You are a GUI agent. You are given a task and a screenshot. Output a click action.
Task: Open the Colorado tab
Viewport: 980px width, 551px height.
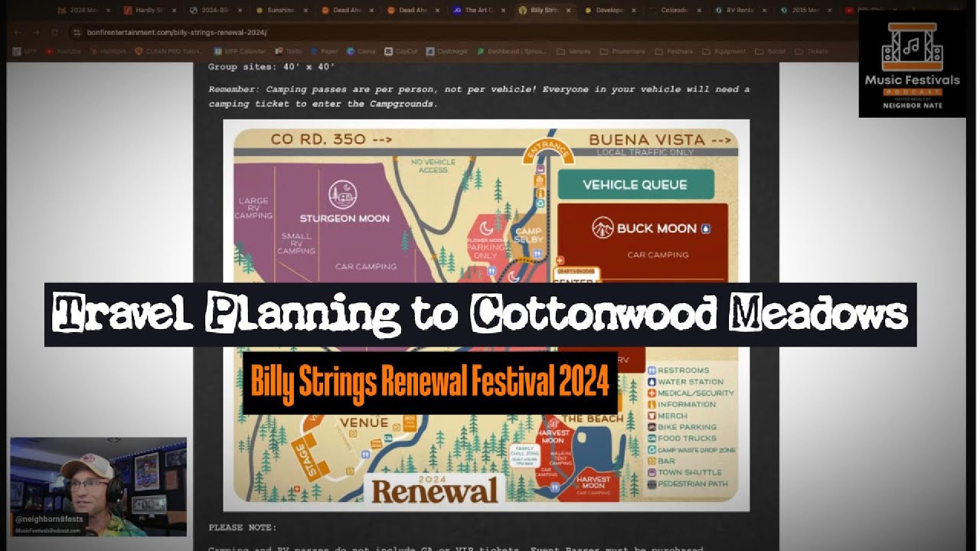675,11
